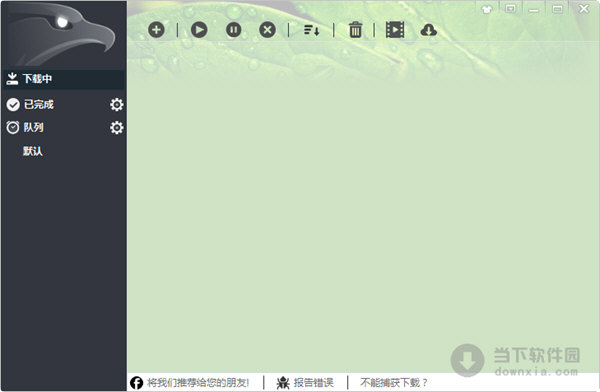Click the add new download plus icon
The image size is (600, 392).
click(156, 30)
